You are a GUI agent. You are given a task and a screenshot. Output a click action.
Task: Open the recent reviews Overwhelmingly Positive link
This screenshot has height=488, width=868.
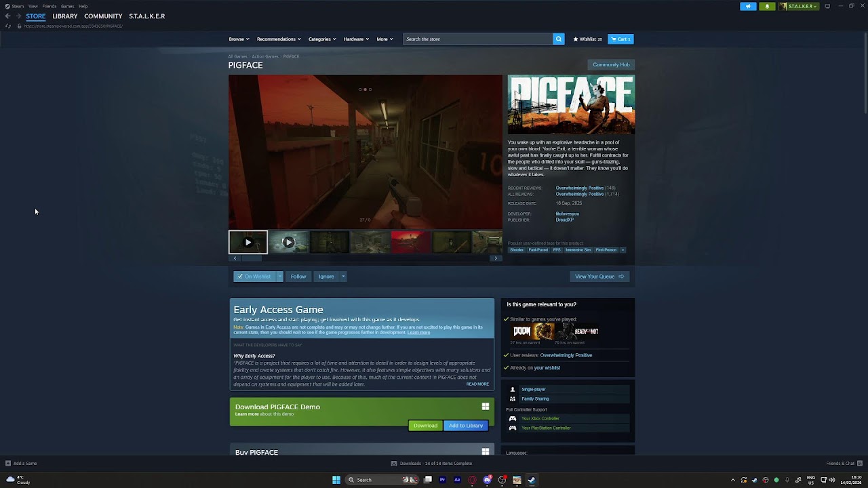coord(580,188)
